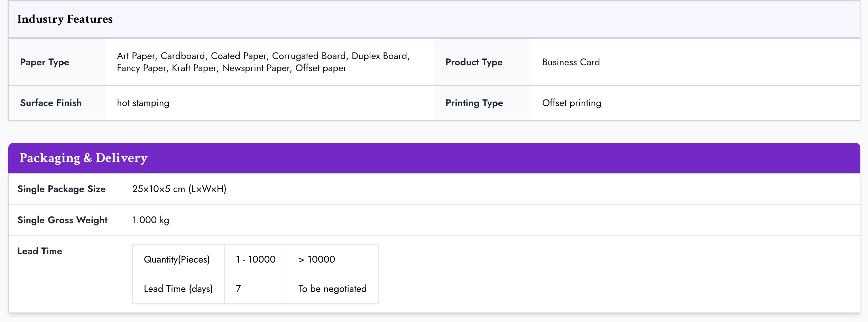
Task: Select the 25×10×5 cm package dimensions
Action: [179, 189]
